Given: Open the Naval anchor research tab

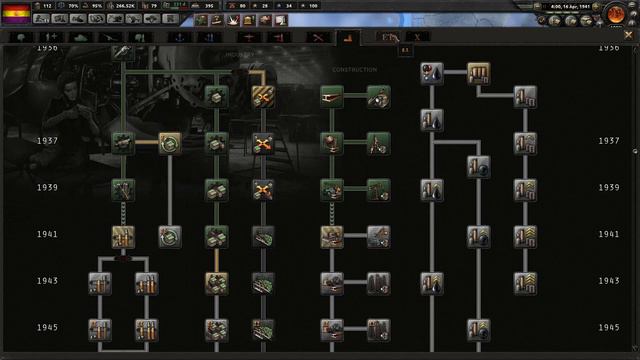Looking at the screenshot, I should click(x=180, y=38).
